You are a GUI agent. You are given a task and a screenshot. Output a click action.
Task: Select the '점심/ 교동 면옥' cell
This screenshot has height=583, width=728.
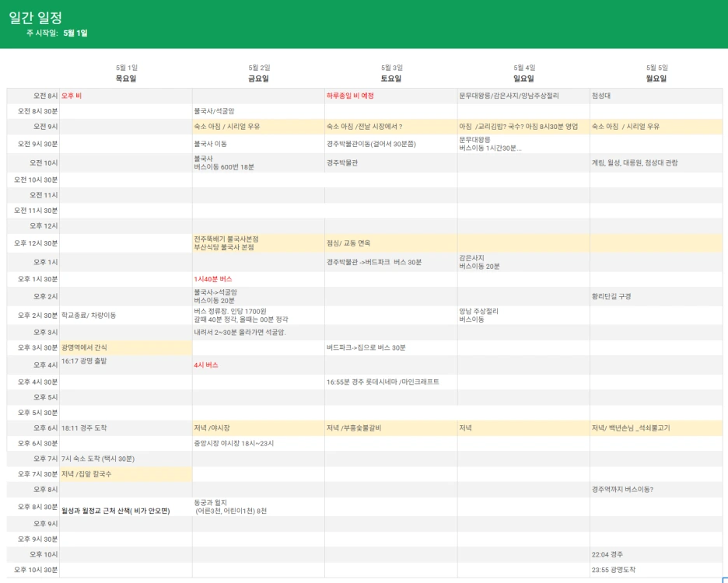coord(391,243)
